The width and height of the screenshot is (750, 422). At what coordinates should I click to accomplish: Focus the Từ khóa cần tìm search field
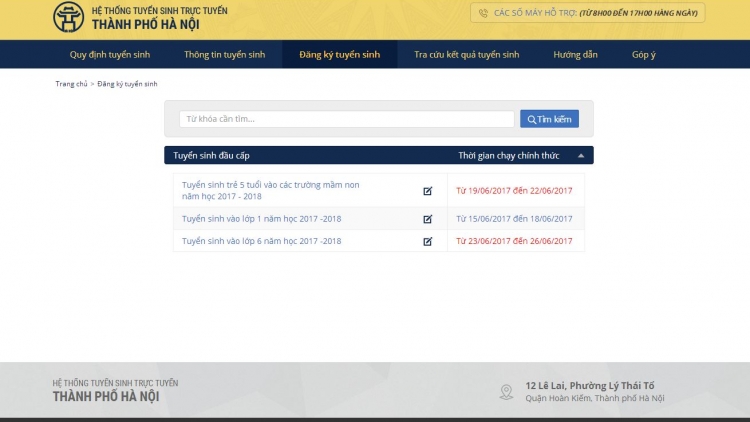coord(347,119)
